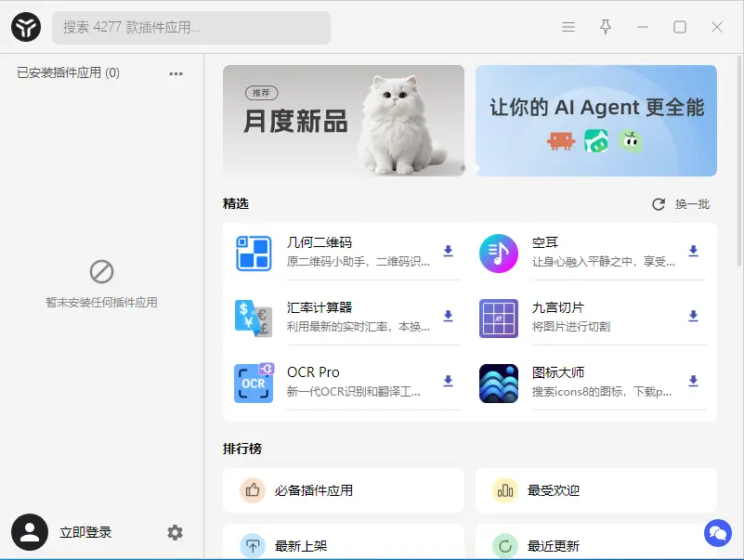Download 空耳 plugin
Image resolution: width=744 pixels, height=560 pixels.
point(693,251)
